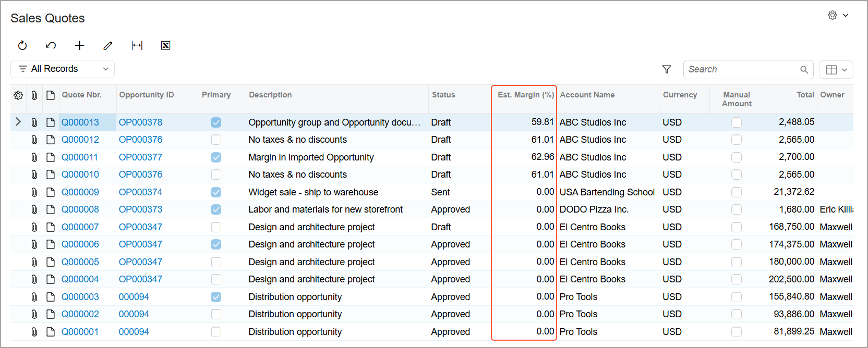868x348 pixels.
Task: Select the 59.81 margin cell
Action: pyautogui.click(x=524, y=122)
